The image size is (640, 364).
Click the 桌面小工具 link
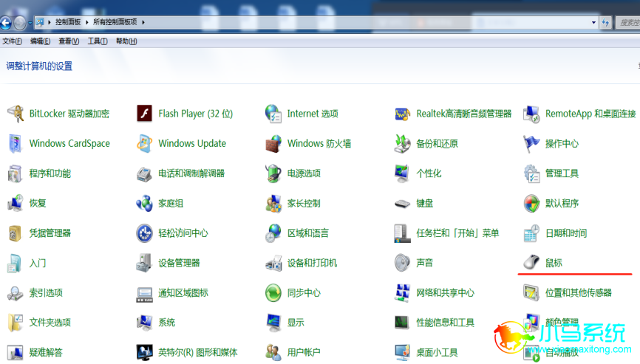(437, 352)
